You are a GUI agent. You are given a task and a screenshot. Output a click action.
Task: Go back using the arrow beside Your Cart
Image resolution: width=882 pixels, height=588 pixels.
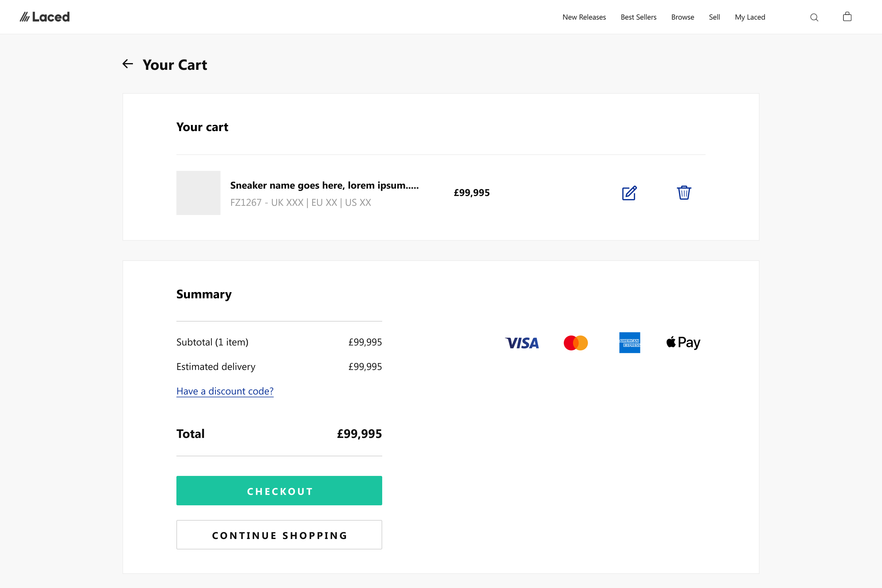(128, 64)
